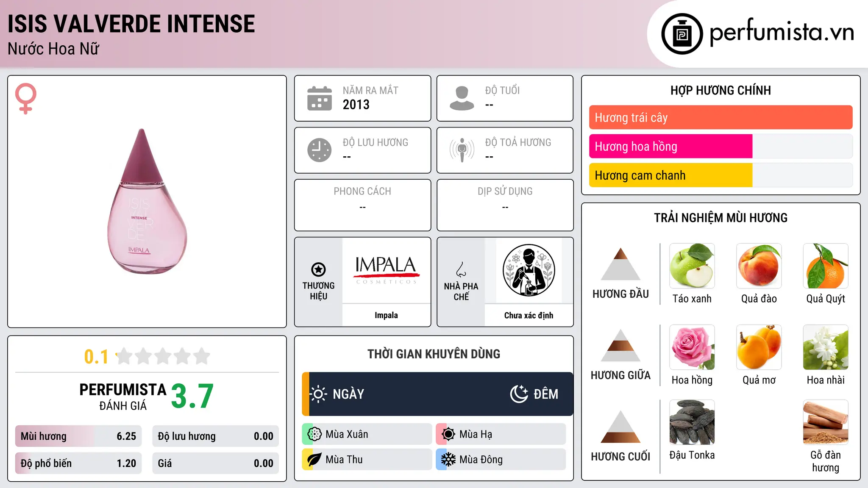Click the snowflake icon for Mùa Đông
This screenshot has width=868, height=488.
click(448, 459)
